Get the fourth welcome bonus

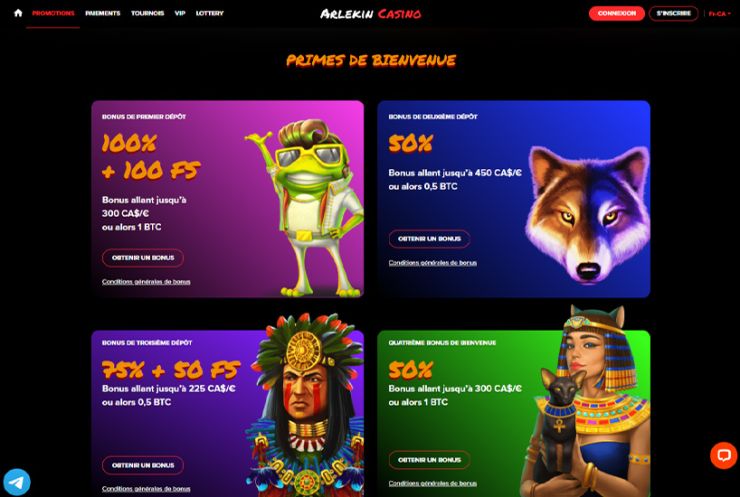click(x=429, y=460)
